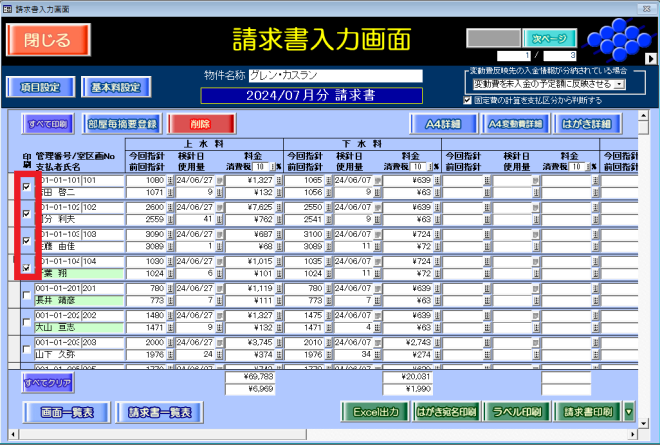This screenshot has width=660, height=445.
Task: Click the すべて印刷 button
Action: [x=49, y=125]
